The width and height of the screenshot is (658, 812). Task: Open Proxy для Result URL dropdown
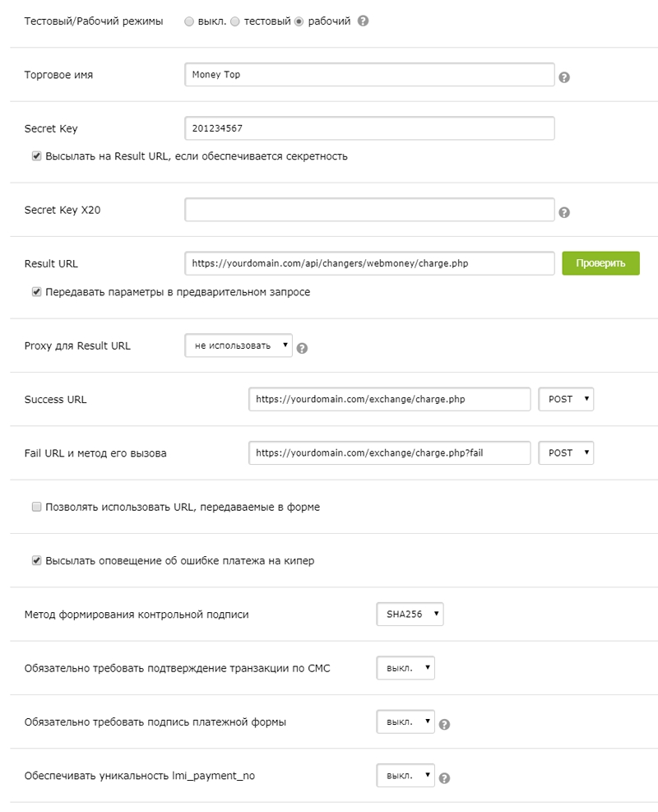[239, 346]
